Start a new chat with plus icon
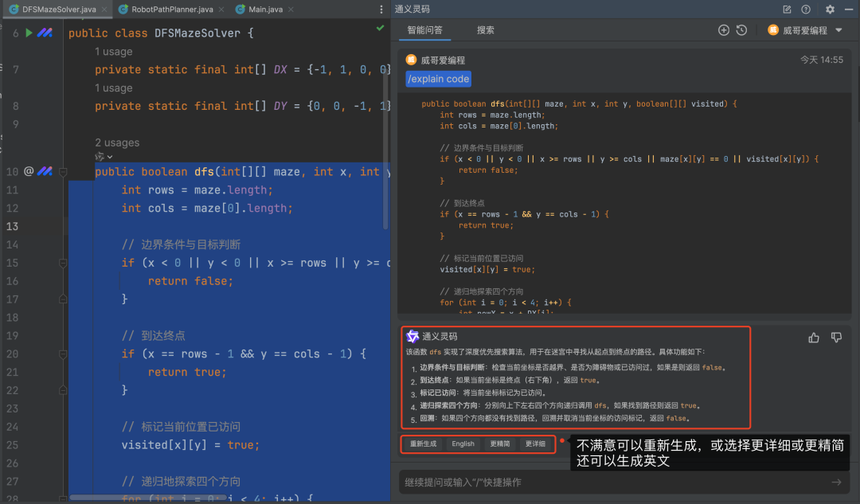 pyautogui.click(x=723, y=30)
